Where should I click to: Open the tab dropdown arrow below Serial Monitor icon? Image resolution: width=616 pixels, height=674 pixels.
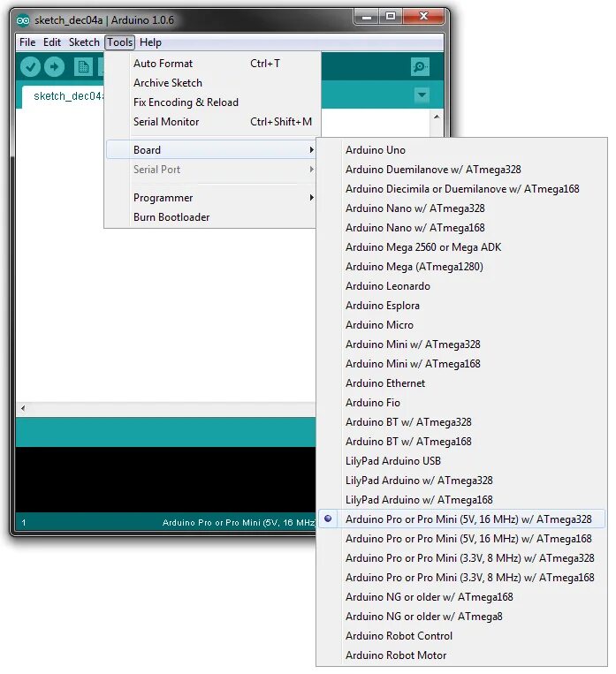[422, 95]
